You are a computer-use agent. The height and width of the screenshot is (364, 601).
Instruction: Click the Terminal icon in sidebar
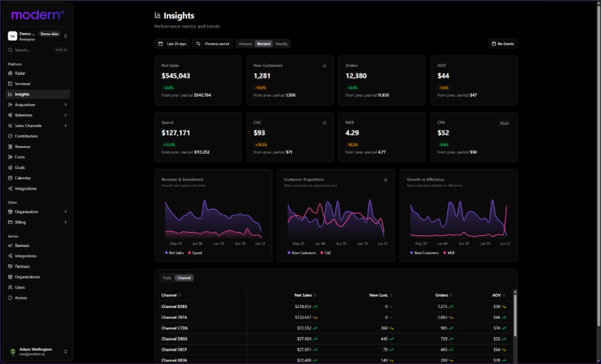[10, 83]
